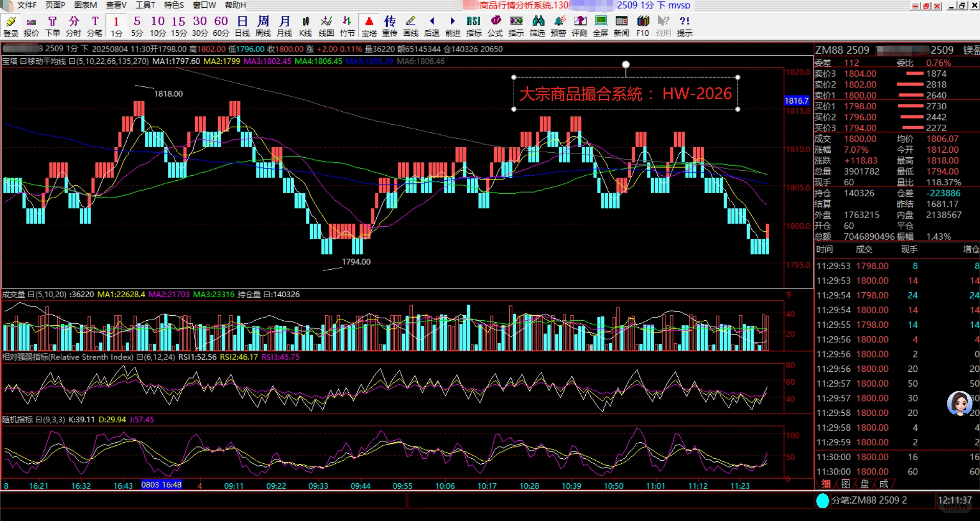This screenshot has height=521, width=980.
Task: Click the 重传 retransmit data icon
Action: 390,26
